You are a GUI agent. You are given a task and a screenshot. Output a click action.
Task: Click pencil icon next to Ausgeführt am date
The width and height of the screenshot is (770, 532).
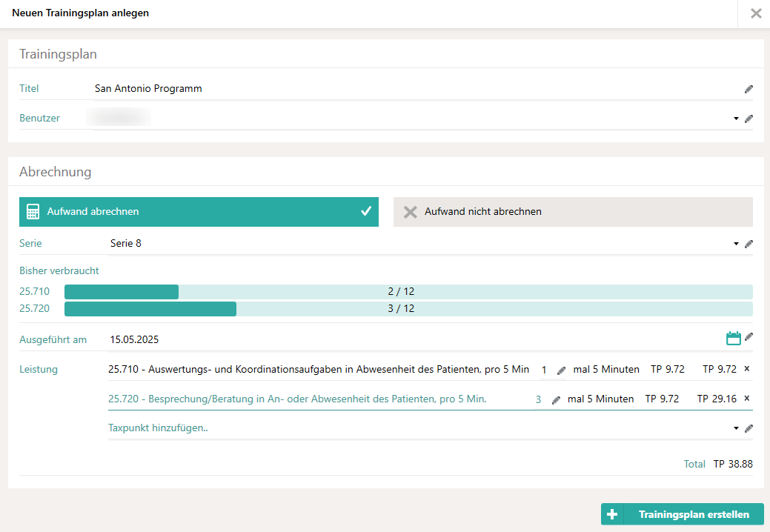pyautogui.click(x=749, y=338)
